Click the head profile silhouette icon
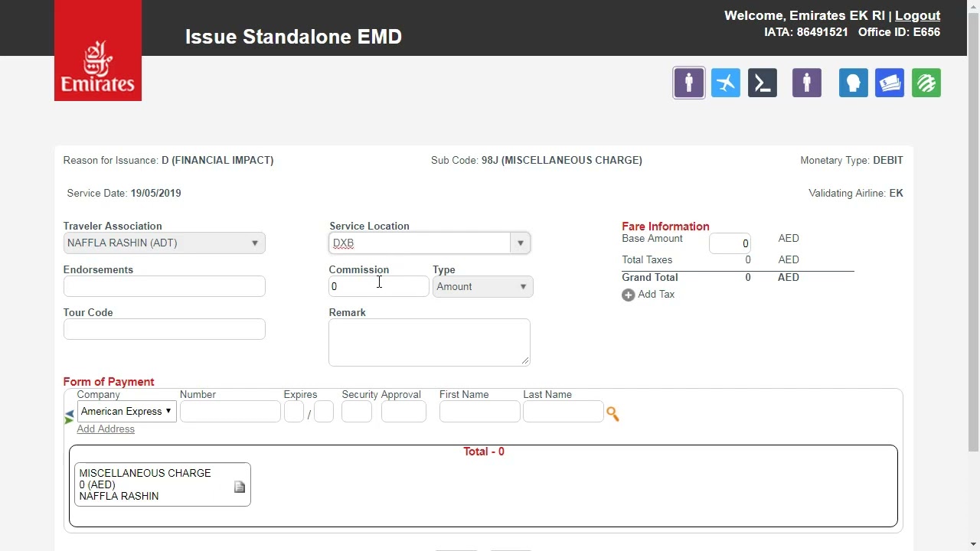The height and width of the screenshot is (551, 980). [853, 83]
